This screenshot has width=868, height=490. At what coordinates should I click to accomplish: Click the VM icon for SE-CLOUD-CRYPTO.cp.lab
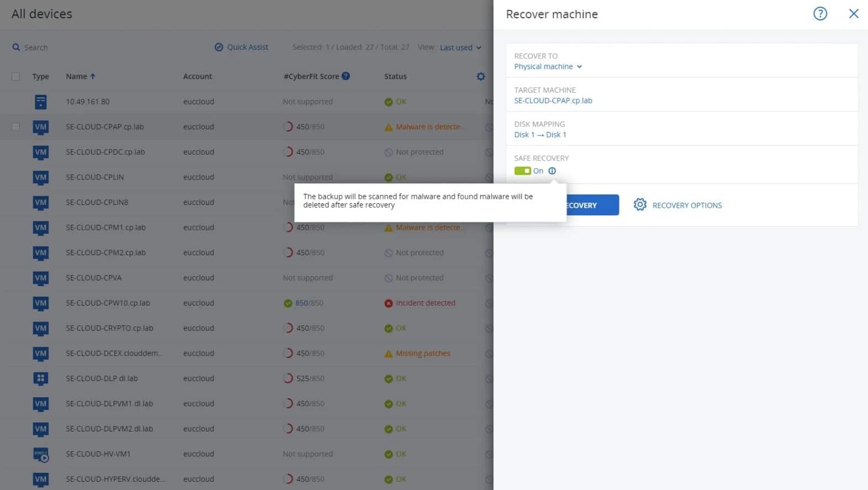41,328
